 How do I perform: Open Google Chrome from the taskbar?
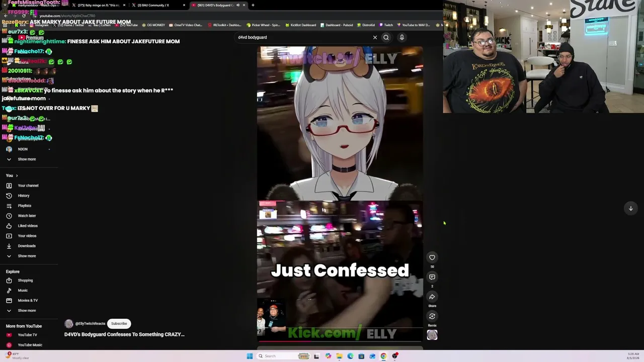(x=383, y=356)
